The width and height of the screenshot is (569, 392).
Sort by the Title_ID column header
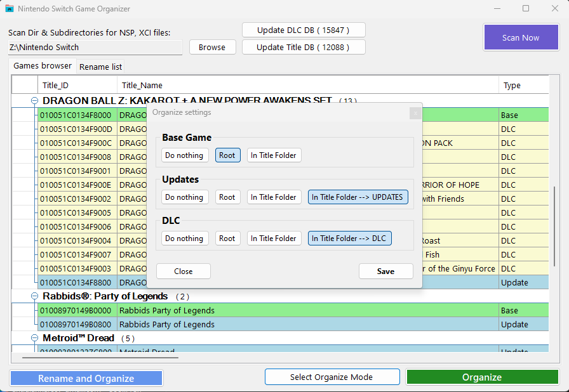pos(77,86)
